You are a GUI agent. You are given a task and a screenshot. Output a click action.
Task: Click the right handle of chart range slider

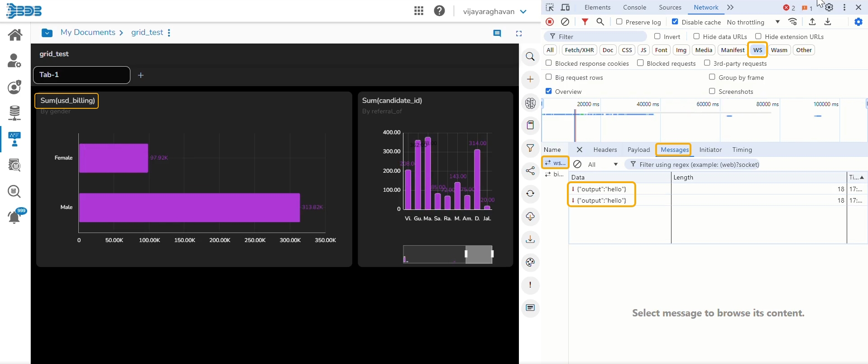point(492,254)
